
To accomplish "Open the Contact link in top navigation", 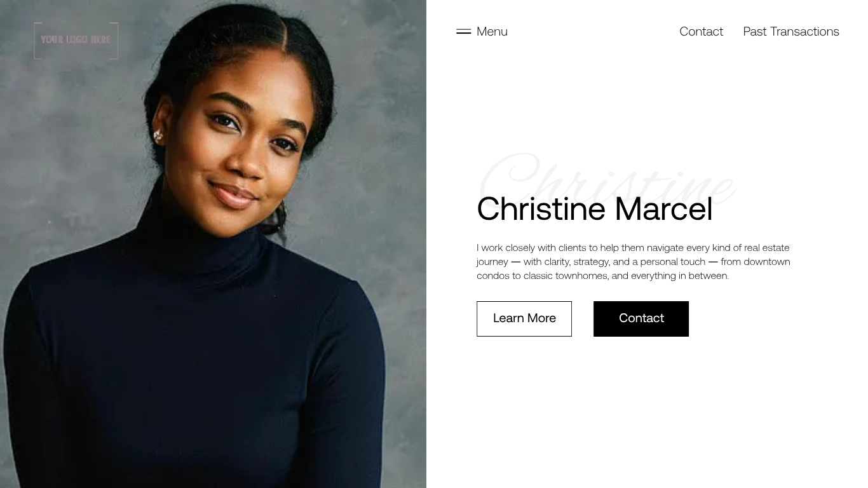I will pos(701,31).
